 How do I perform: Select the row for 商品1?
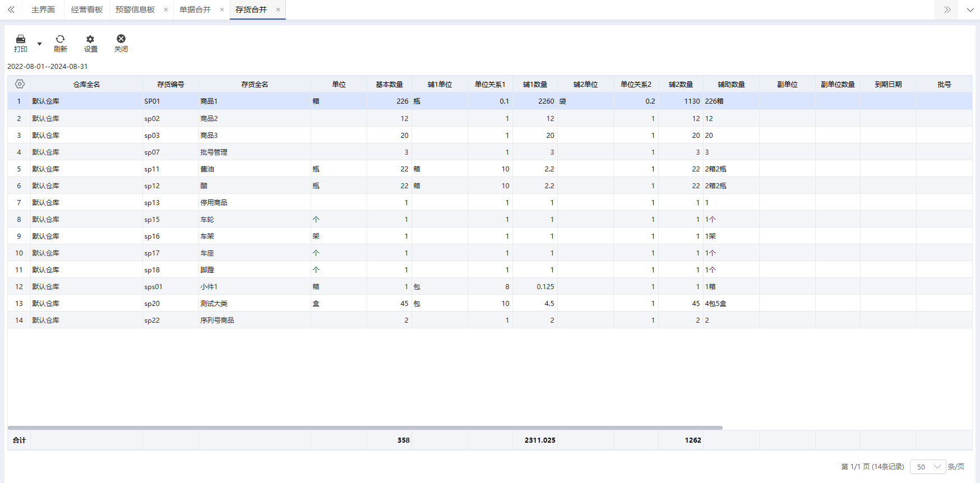[490, 101]
